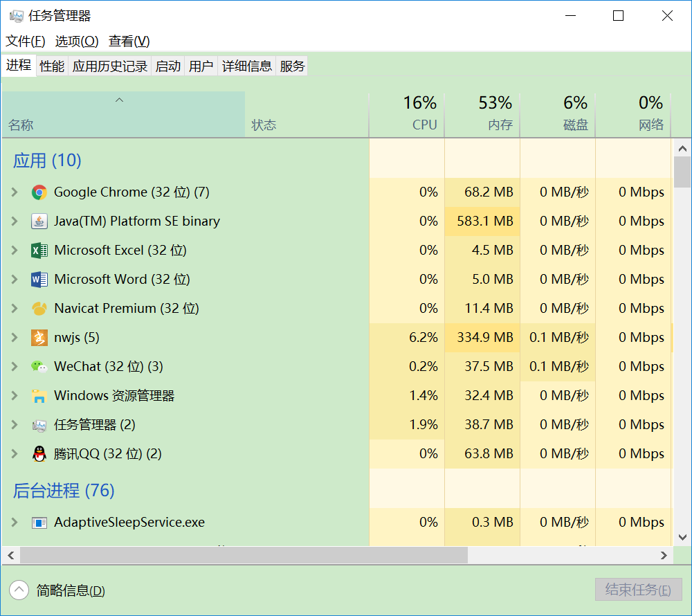This screenshot has width=692, height=616.
Task: Expand the 腾讯QQ (2) process group
Action: (15, 453)
